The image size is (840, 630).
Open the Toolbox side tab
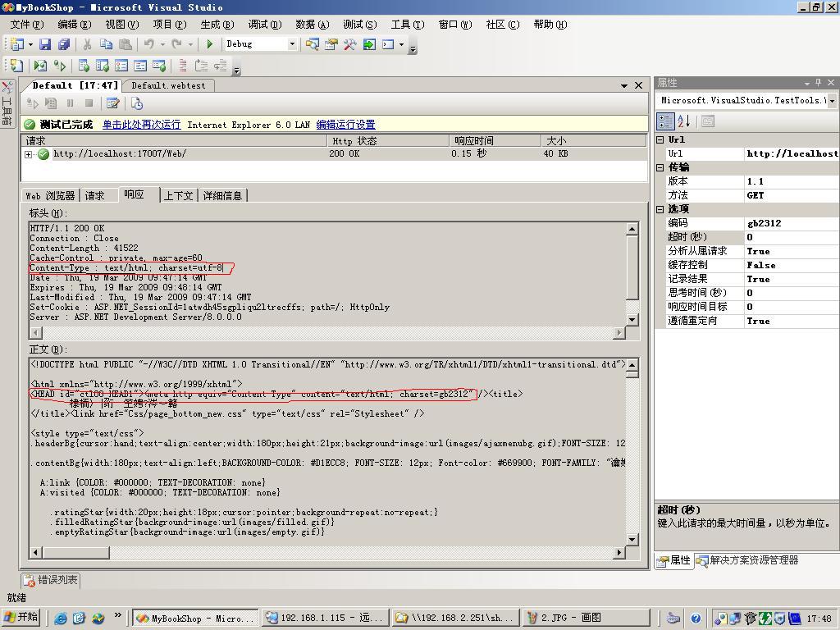pyautogui.click(x=7, y=103)
